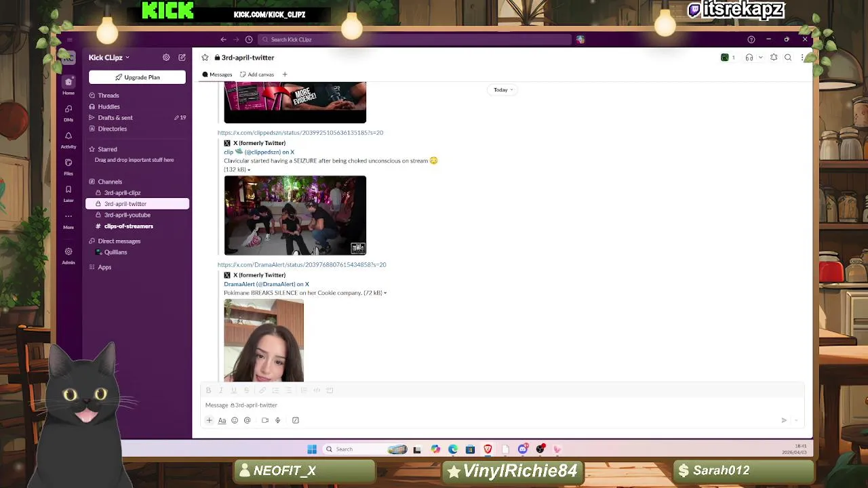
Task: Search within the channel using the magnifier icon
Action: tap(788, 58)
